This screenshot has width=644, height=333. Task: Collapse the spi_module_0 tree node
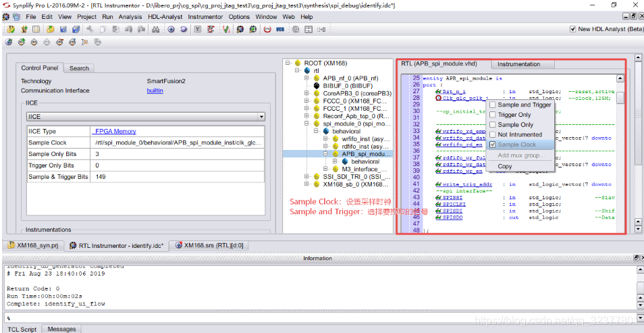(306, 124)
